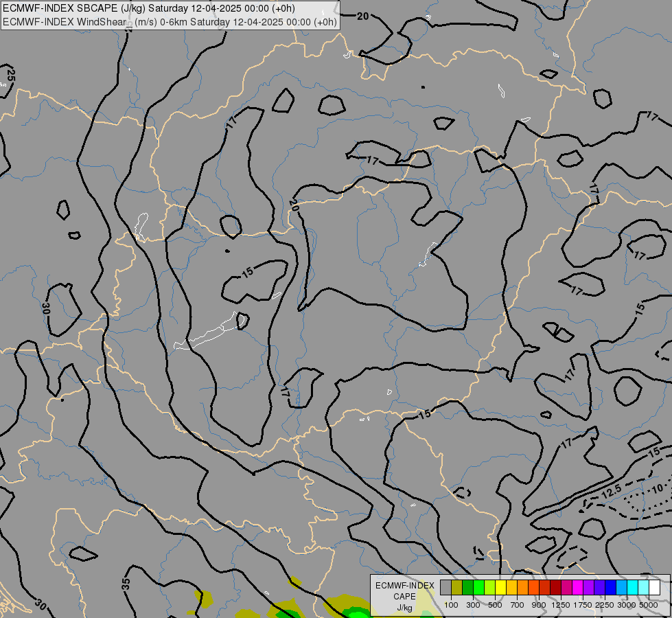Click legend value 700
The width and height of the screenshot is (672, 618).
click(x=518, y=605)
